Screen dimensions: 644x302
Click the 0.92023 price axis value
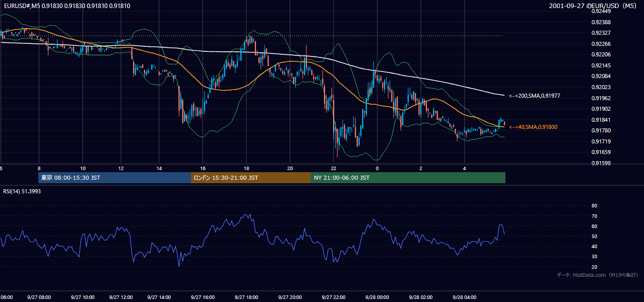coord(600,87)
